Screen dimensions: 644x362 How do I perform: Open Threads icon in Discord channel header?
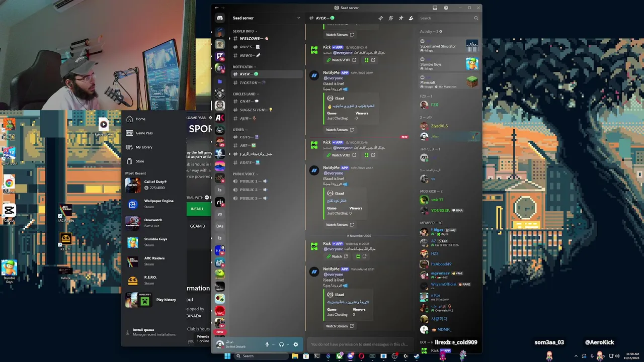pyautogui.click(x=381, y=18)
